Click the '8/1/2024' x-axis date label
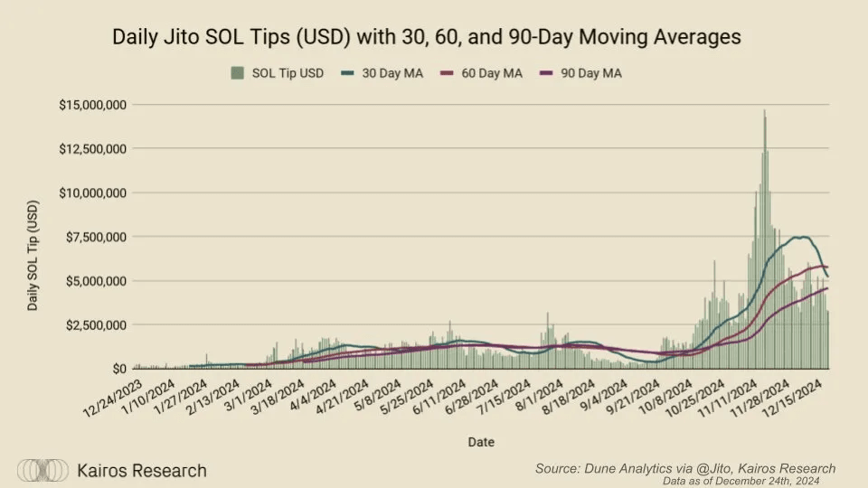Image resolution: width=868 pixels, height=488 pixels. tap(540, 395)
